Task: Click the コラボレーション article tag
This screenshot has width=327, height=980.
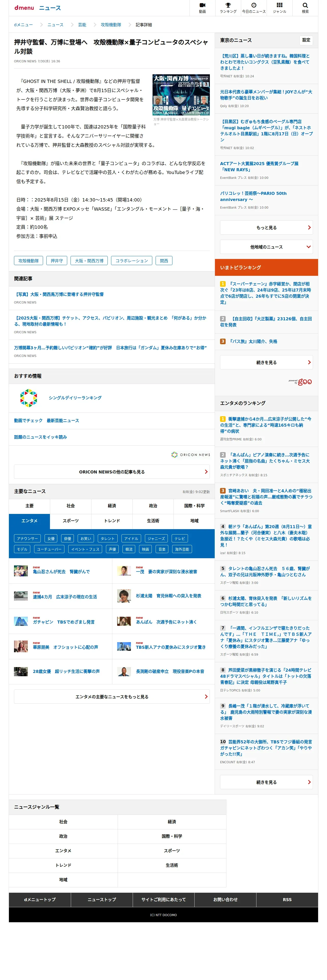Action: [x=132, y=261]
